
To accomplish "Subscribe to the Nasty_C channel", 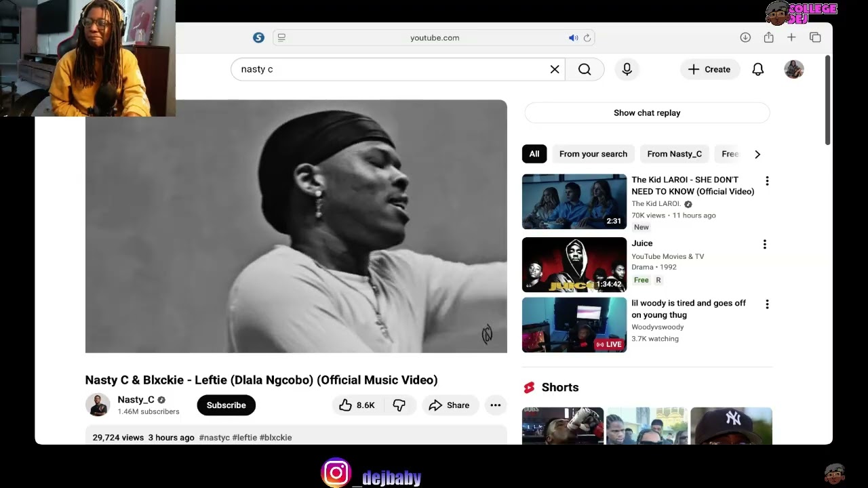I will tap(226, 405).
